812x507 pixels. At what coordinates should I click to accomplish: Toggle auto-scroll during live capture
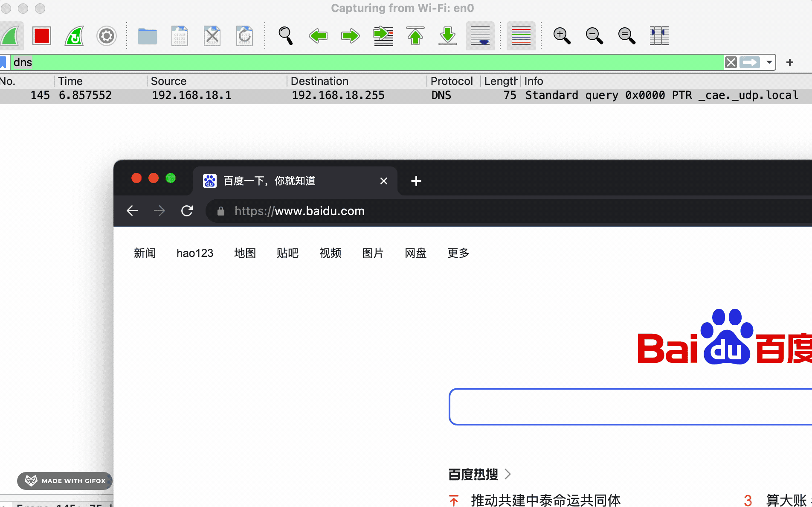coord(480,36)
